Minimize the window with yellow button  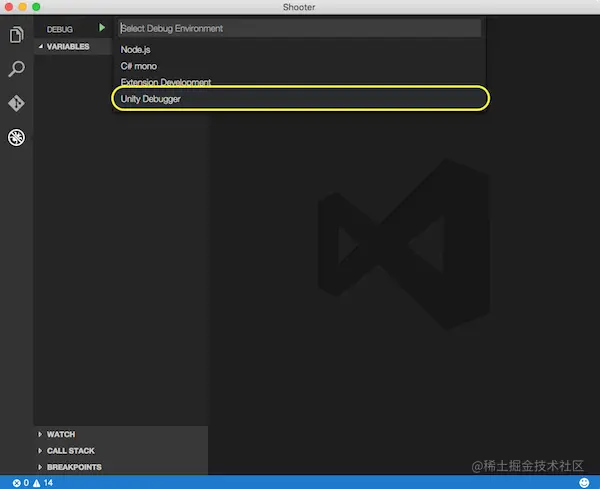(23, 7)
